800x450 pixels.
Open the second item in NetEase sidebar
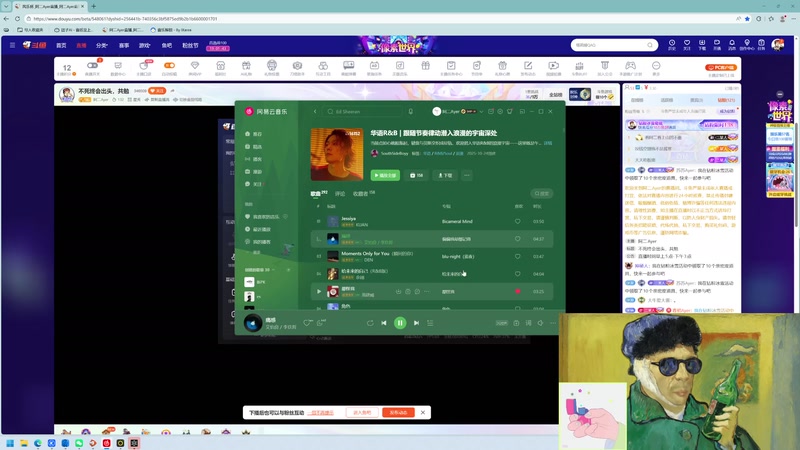[x=254, y=146]
